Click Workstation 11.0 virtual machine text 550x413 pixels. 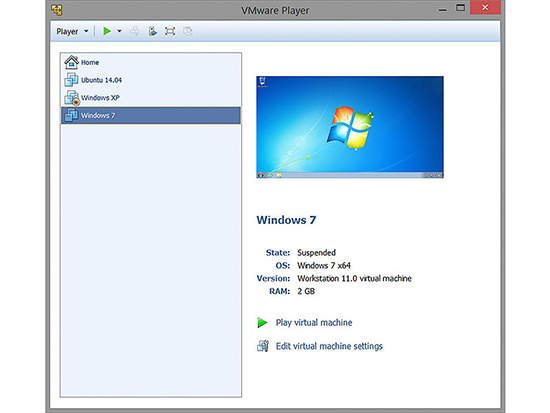354,278
